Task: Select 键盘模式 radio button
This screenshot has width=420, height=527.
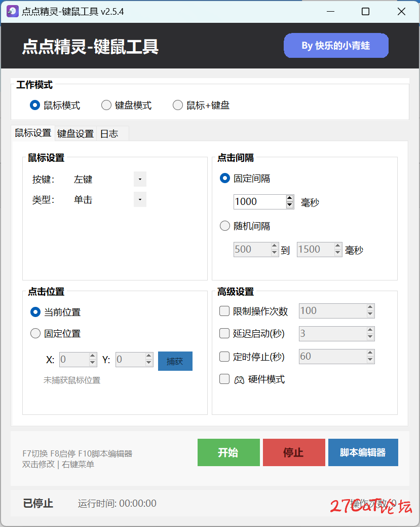Action: (106, 106)
